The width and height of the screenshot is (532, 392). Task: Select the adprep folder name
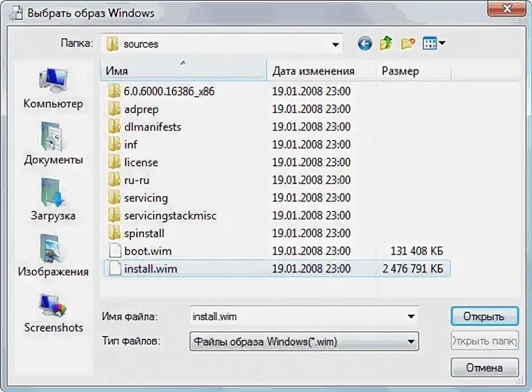click(x=141, y=110)
